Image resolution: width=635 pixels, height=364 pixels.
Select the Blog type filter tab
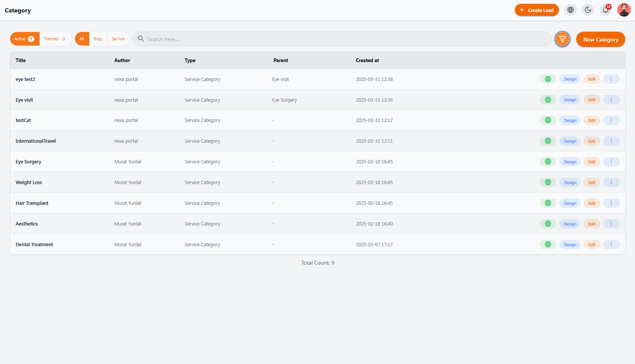(98, 39)
